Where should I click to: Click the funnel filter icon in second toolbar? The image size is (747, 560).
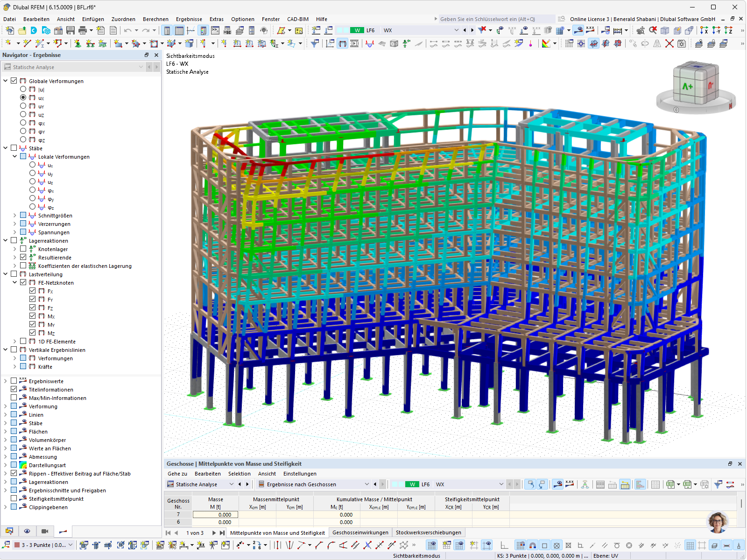pyautogui.click(x=315, y=43)
